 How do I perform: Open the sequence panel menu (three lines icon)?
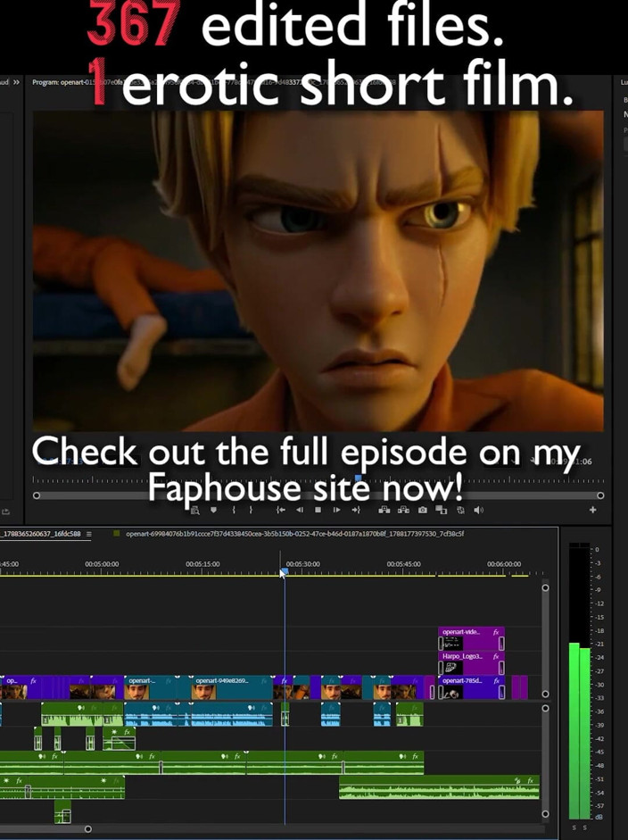89,534
